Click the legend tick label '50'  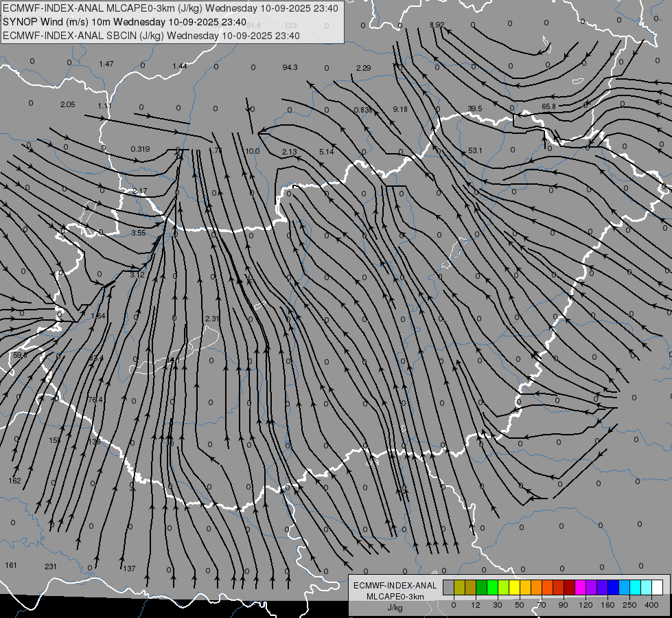(520, 605)
